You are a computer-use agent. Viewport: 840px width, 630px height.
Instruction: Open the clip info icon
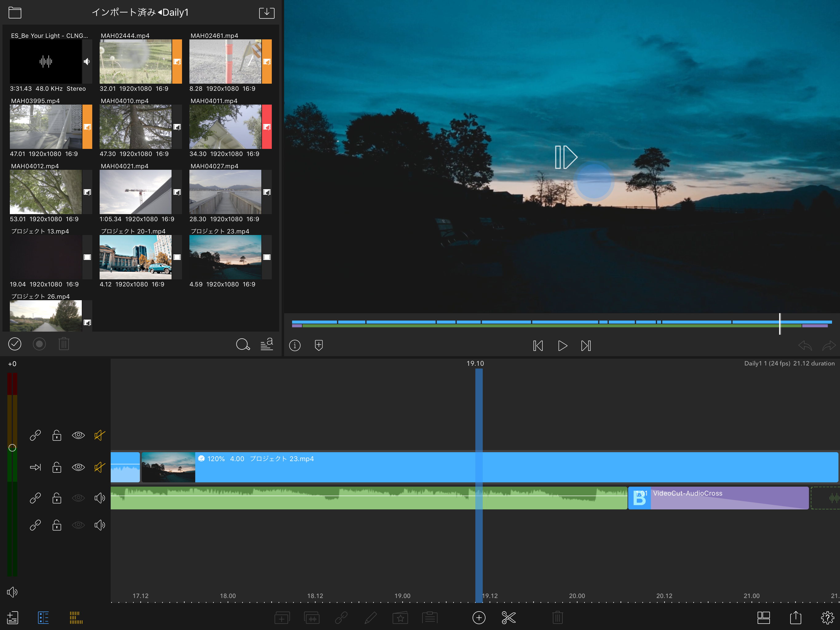point(295,345)
